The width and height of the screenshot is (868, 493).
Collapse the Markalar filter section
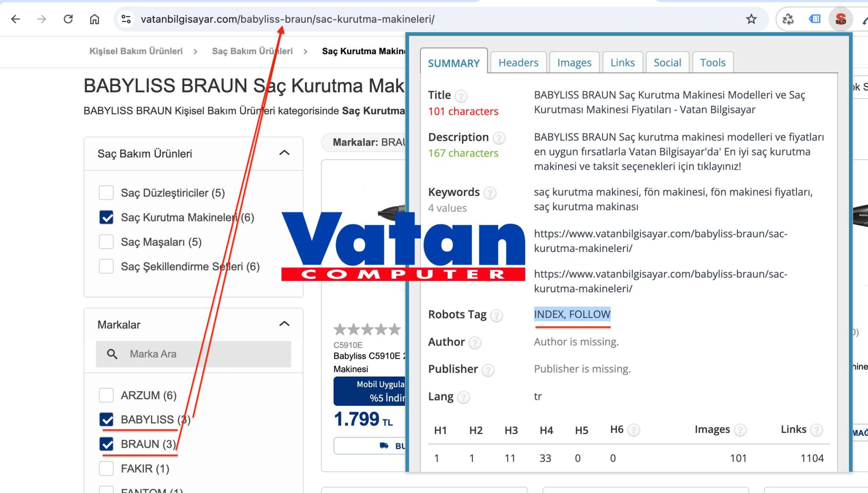click(x=284, y=324)
